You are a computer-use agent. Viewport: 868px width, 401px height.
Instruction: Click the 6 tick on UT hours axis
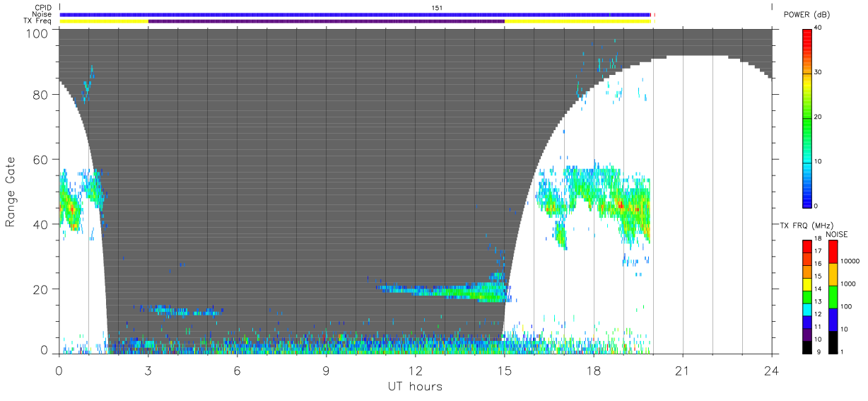(x=237, y=370)
